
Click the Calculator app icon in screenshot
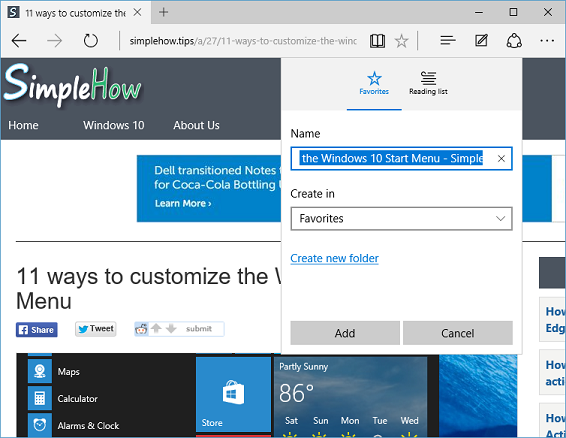click(40, 398)
